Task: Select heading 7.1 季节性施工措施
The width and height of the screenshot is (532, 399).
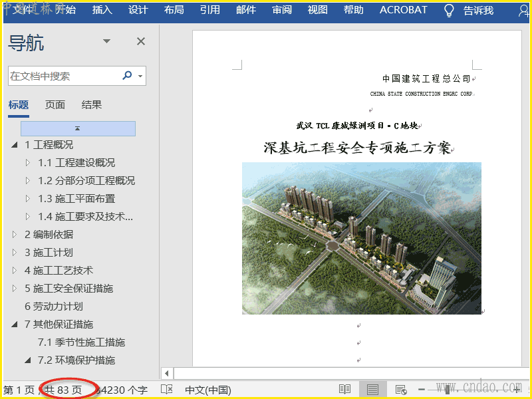Action: pos(82,342)
